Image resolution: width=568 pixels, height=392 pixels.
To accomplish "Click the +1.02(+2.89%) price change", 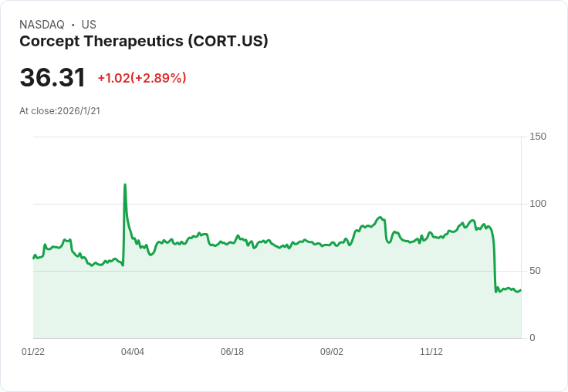I will click(142, 78).
